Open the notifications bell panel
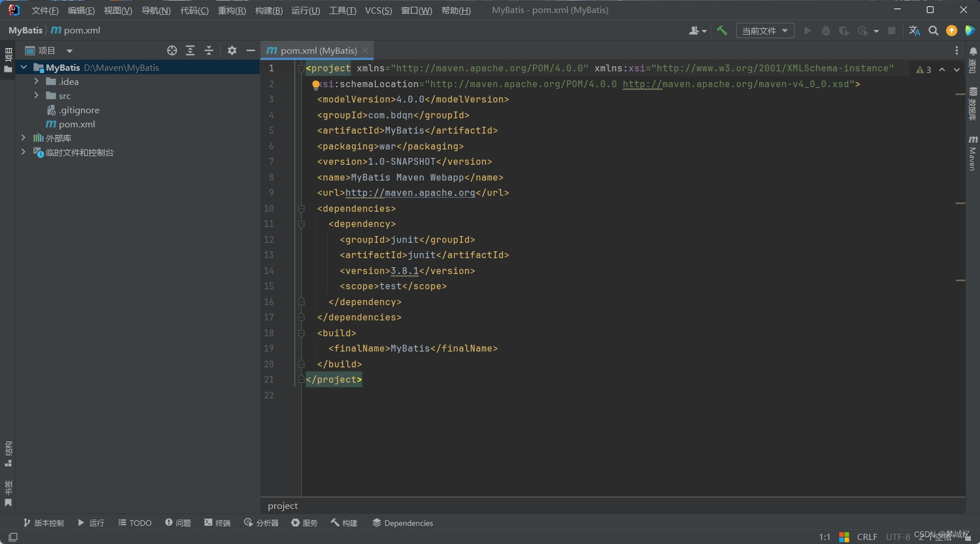This screenshot has width=980, height=544. (x=973, y=59)
